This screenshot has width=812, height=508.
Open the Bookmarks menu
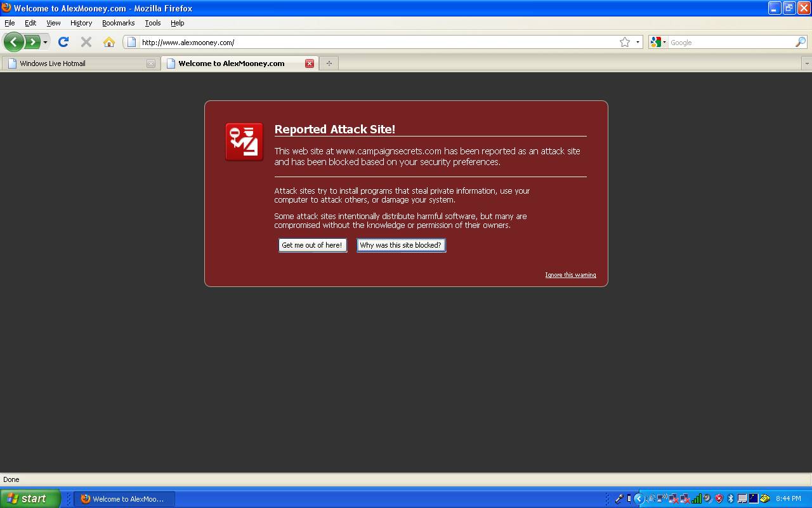[118, 23]
